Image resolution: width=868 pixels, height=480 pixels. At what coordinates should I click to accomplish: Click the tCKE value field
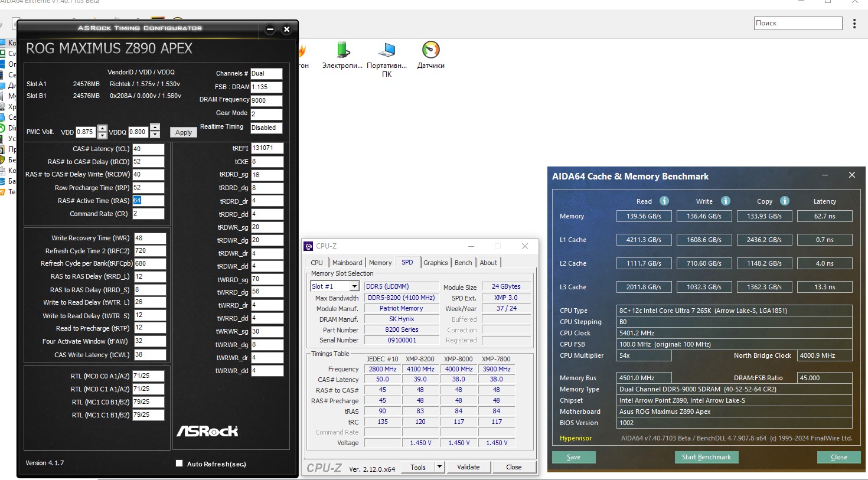pos(267,162)
